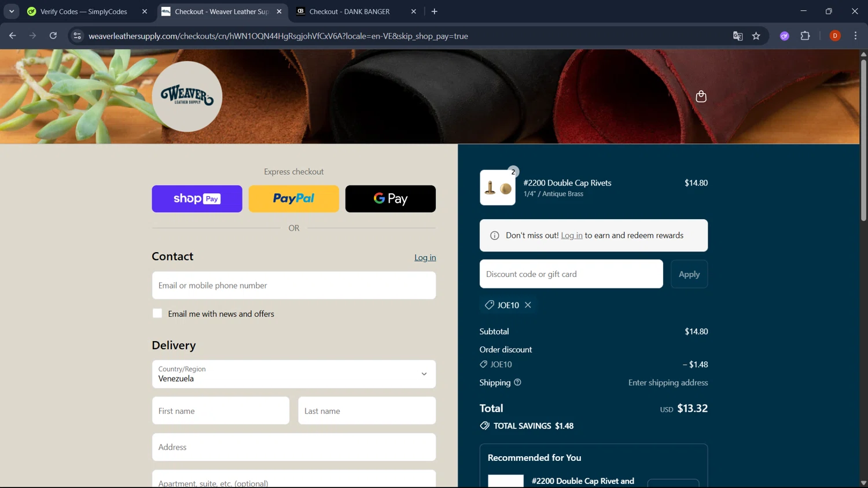Click recommended #2200 Double Cap Rivet item
Screen dimensions: 868x488
click(x=583, y=481)
